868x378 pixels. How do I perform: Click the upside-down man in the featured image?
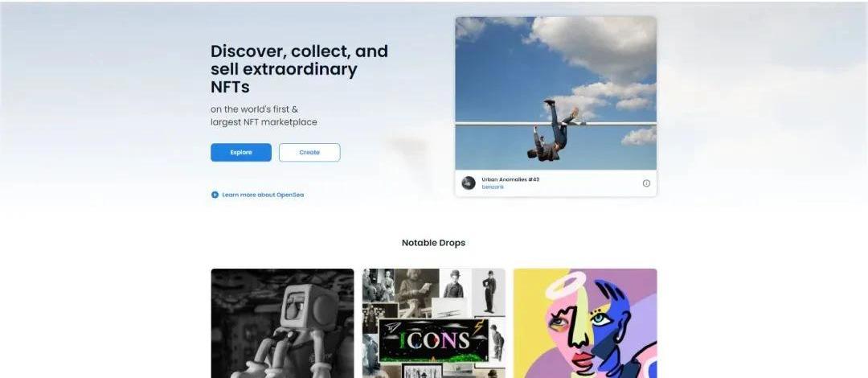[552, 131]
